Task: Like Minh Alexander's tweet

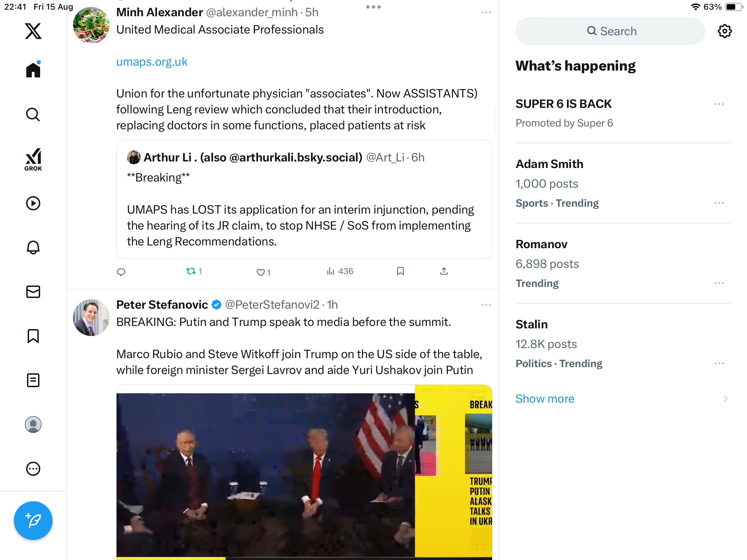Action: tap(264, 272)
